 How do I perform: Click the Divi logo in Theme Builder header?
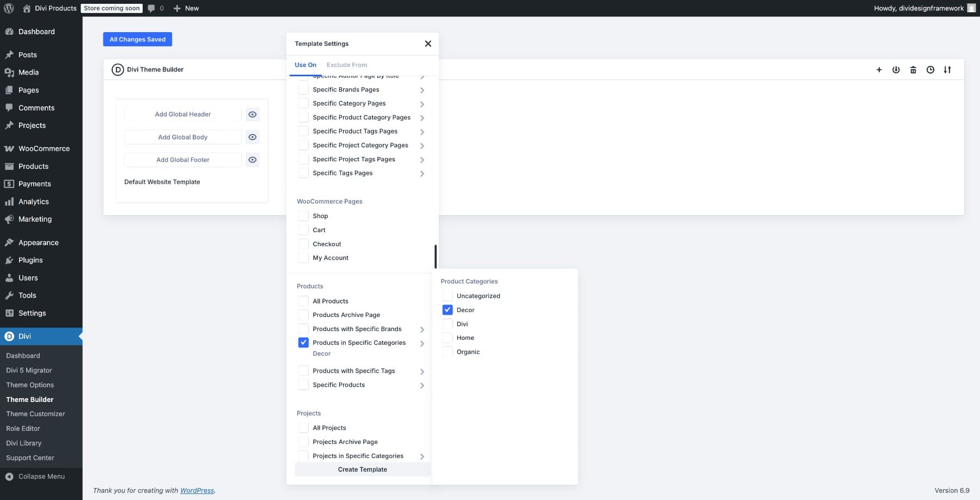pos(117,70)
